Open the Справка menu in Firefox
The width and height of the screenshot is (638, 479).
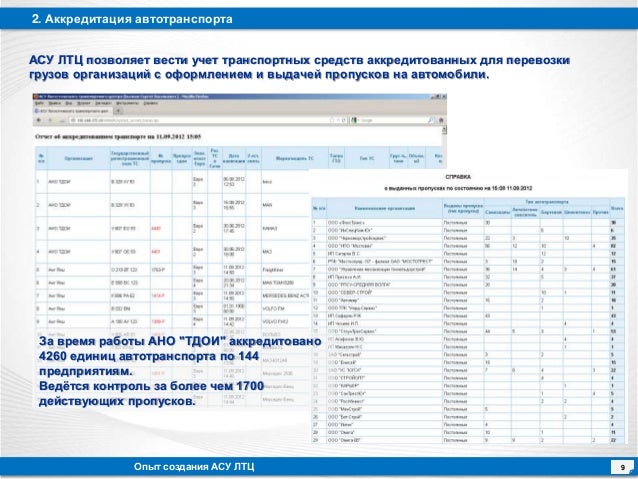[x=151, y=103]
